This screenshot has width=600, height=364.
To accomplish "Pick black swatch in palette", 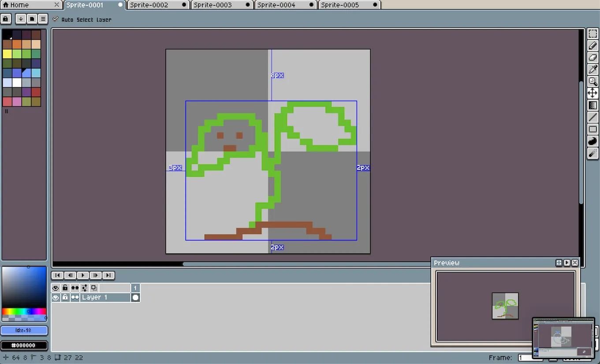I will [x=7, y=35].
